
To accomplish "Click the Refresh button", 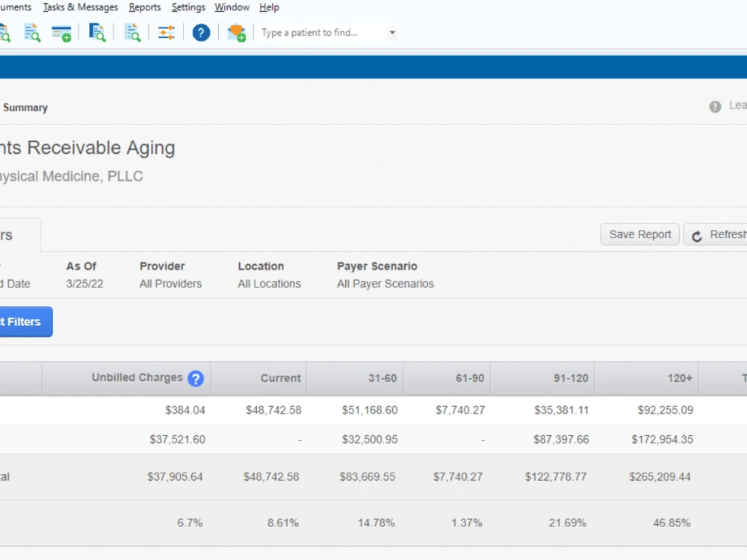I will (716, 234).
